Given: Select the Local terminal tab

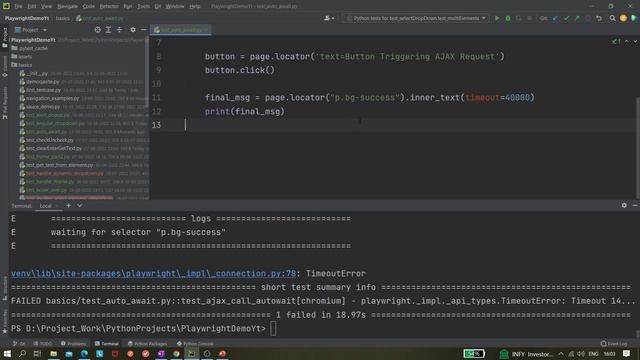Looking at the screenshot, I should 45,206.
